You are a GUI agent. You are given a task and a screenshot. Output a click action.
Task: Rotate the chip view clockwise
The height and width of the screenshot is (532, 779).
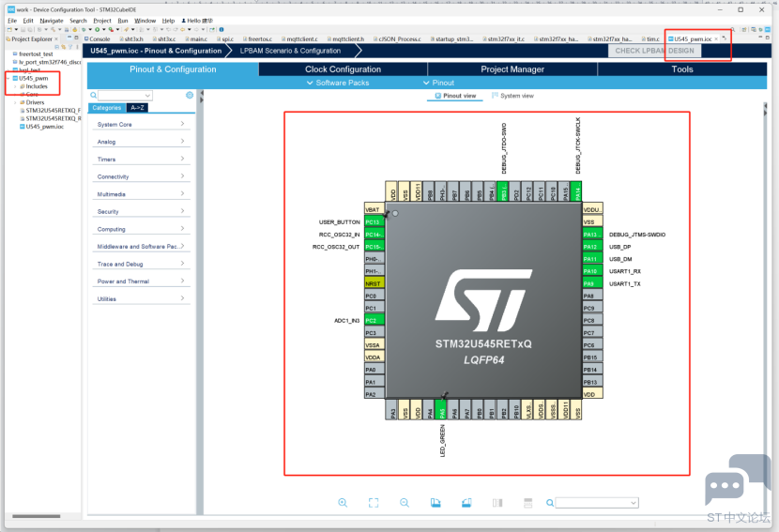coord(435,503)
